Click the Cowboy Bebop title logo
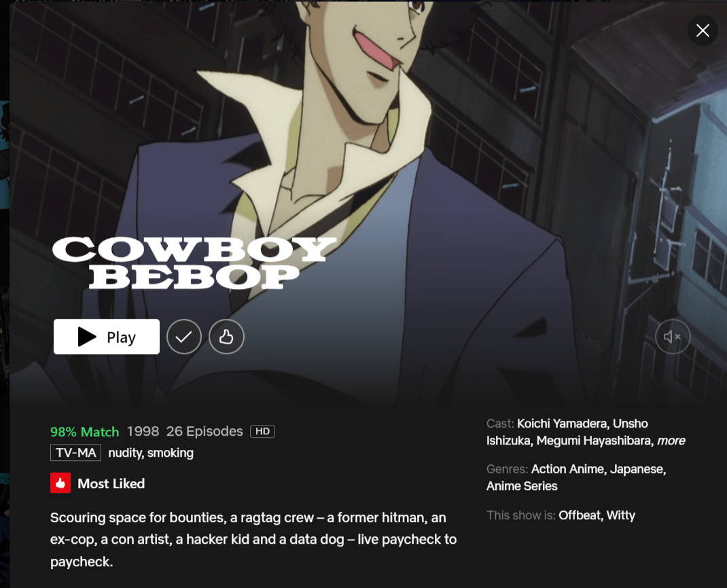 coord(194,262)
